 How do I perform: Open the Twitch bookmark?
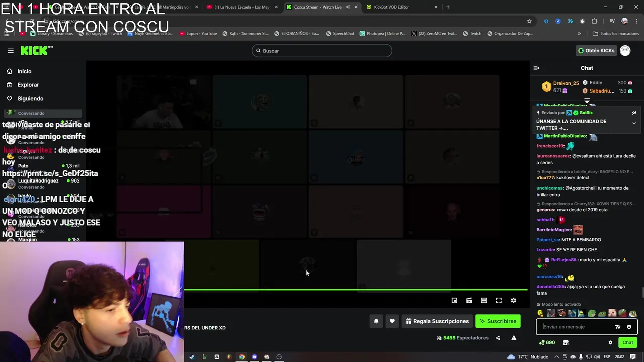472,34
